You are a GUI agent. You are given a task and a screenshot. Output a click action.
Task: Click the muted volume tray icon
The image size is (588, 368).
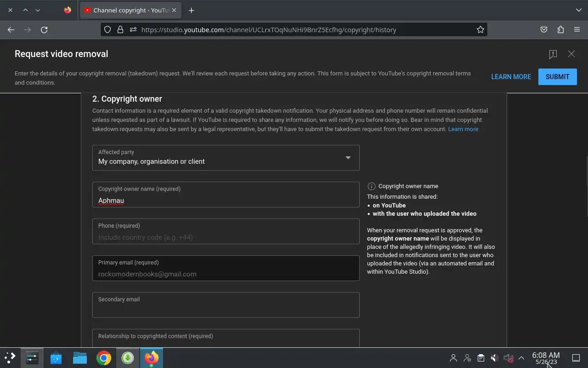click(x=494, y=358)
